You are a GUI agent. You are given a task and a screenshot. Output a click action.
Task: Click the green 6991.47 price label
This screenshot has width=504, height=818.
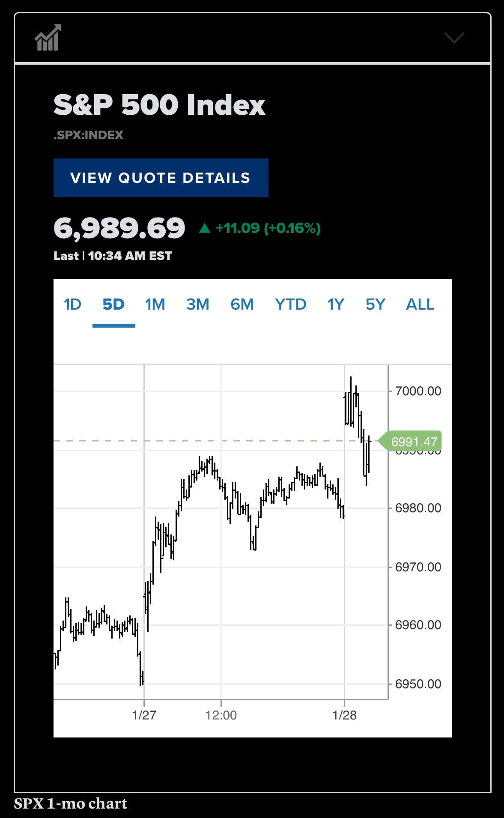tap(413, 442)
